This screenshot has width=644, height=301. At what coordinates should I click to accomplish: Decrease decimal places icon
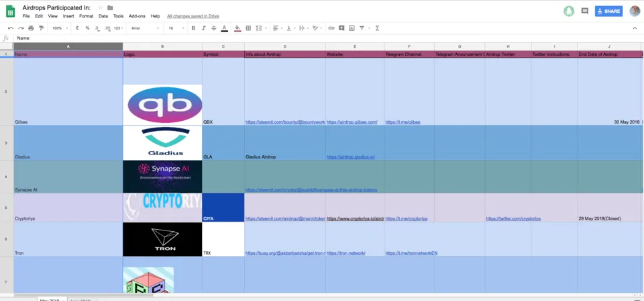pos(97,28)
